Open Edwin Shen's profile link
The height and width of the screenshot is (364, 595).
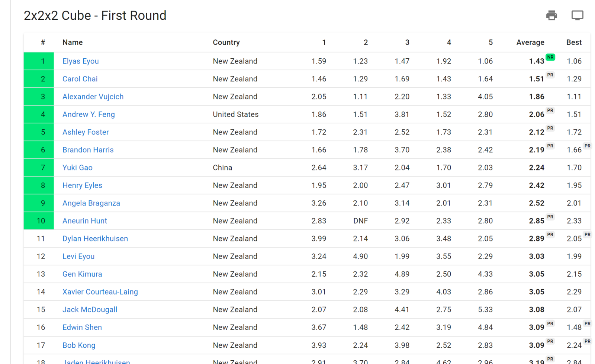click(x=82, y=328)
